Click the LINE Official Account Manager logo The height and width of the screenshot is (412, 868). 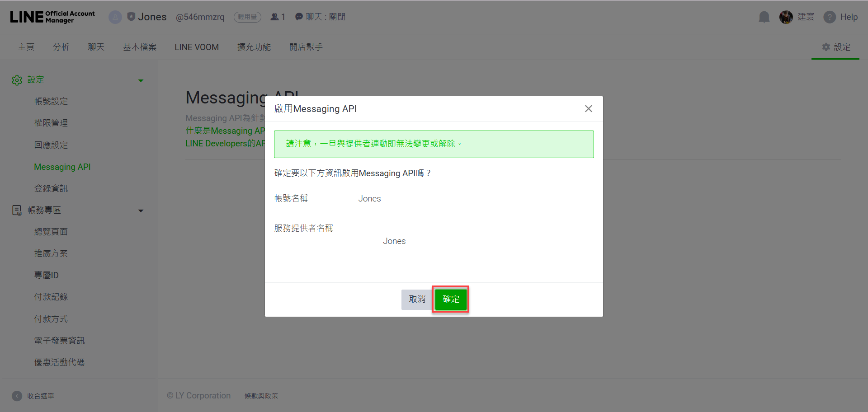[x=52, y=17]
